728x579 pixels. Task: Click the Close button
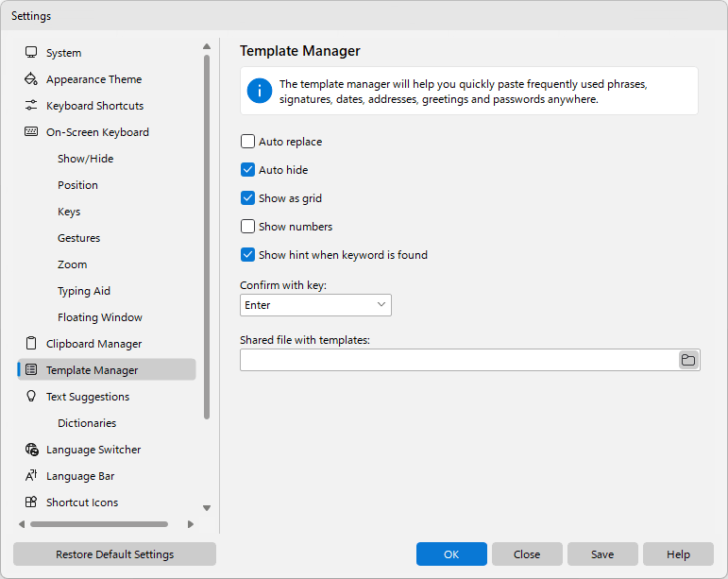(x=527, y=553)
